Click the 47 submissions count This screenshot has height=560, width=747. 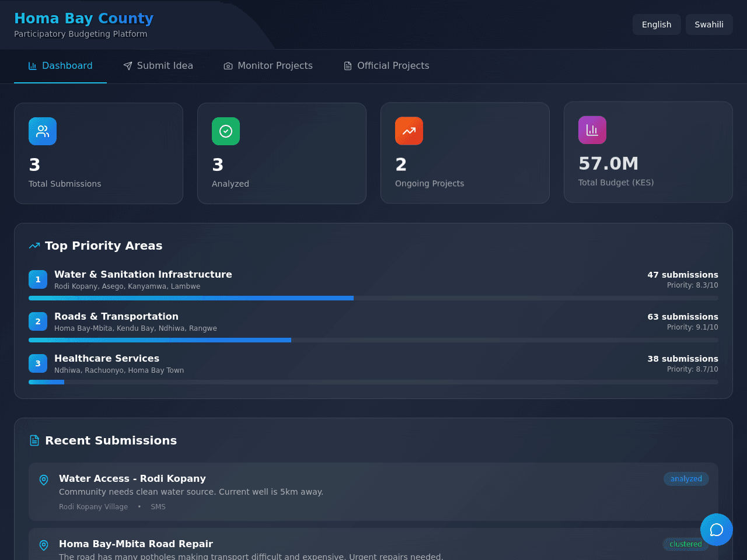(x=683, y=275)
